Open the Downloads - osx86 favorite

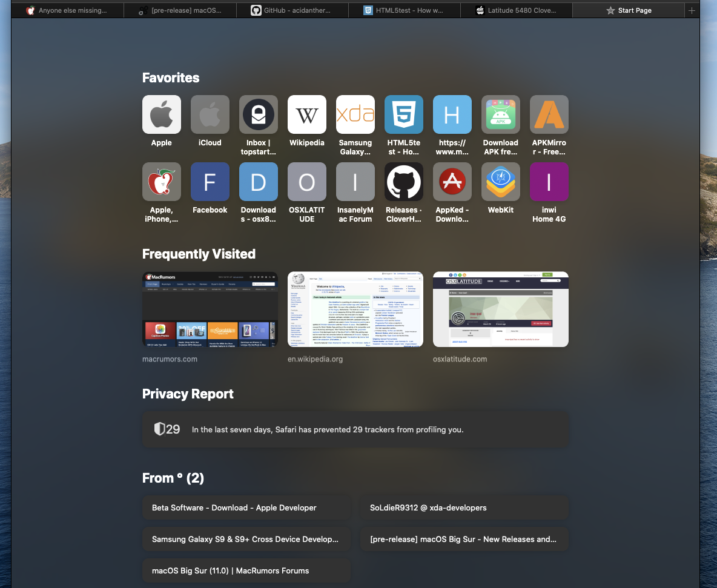tap(259, 182)
